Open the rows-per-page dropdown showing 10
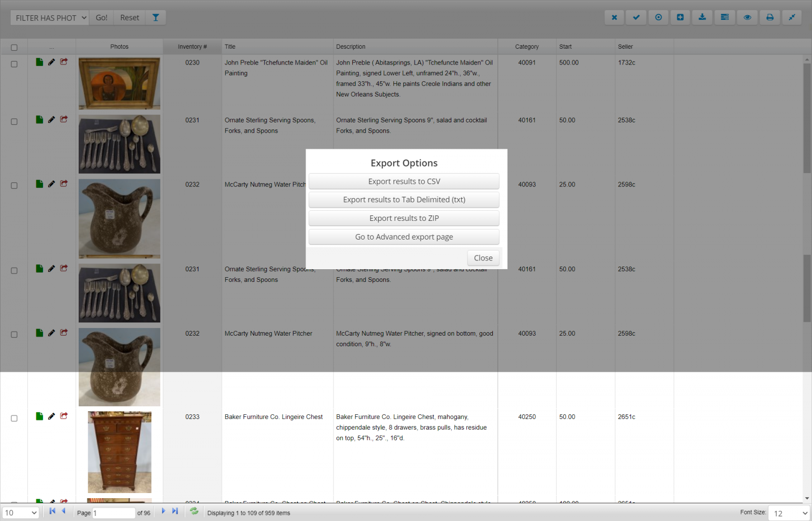Image resolution: width=812 pixels, height=521 pixels. [21, 513]
